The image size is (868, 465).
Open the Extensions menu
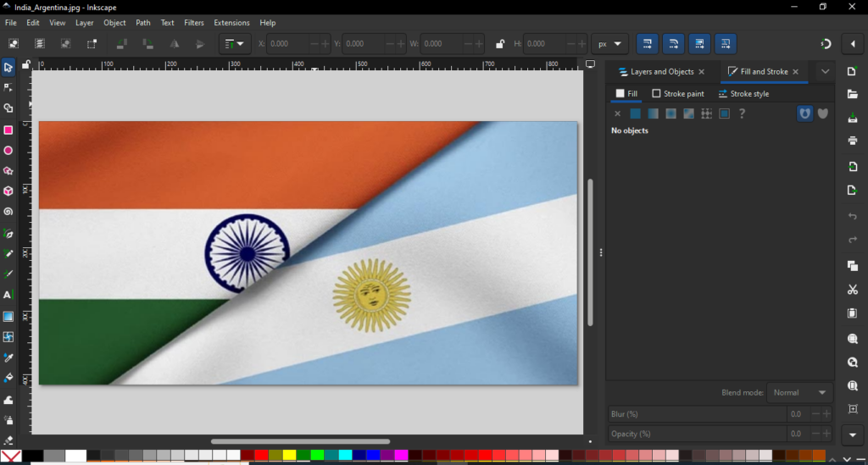pyautogui.click(x=231, y=23)
